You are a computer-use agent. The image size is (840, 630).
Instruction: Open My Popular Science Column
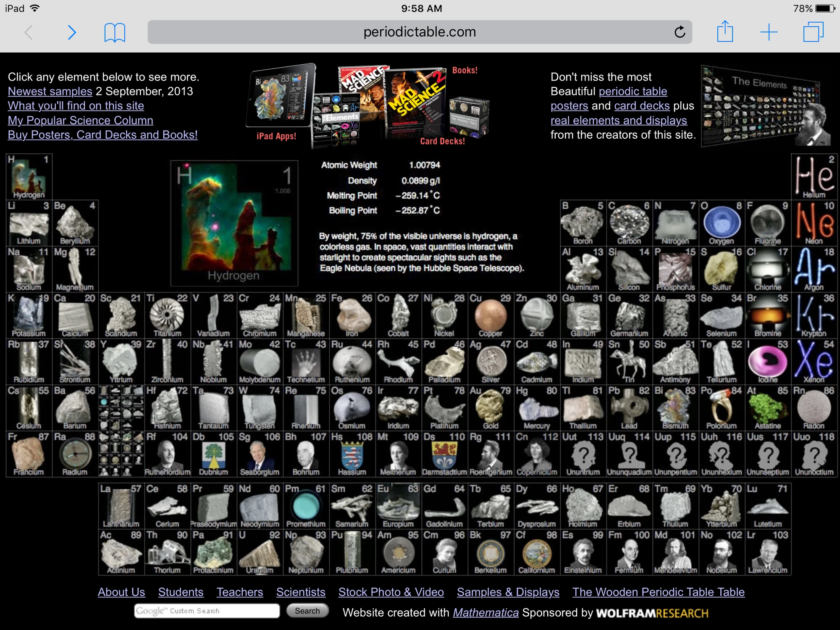tap(80, 120)
